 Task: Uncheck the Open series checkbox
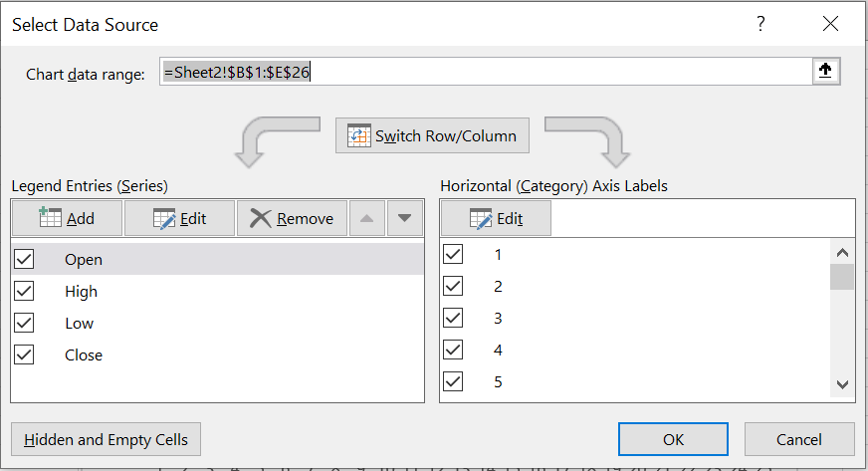24,259
